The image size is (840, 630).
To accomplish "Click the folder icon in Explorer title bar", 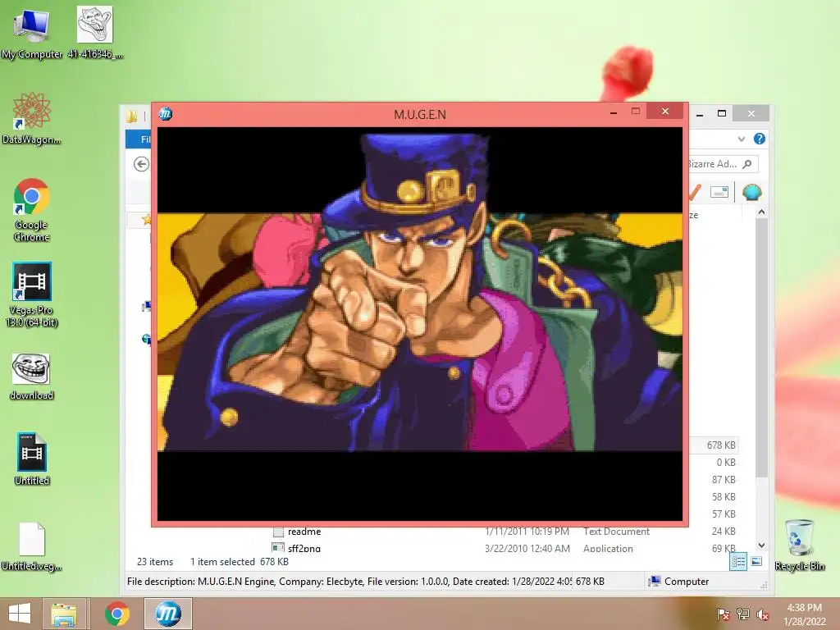I will click(132, 116).
